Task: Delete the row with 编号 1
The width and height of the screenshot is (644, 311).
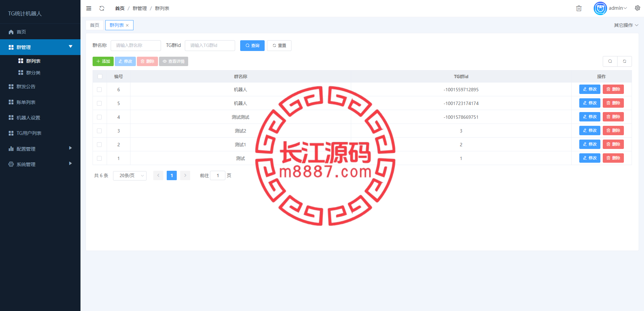Action: pyautogui.click(x=613, y=158)
